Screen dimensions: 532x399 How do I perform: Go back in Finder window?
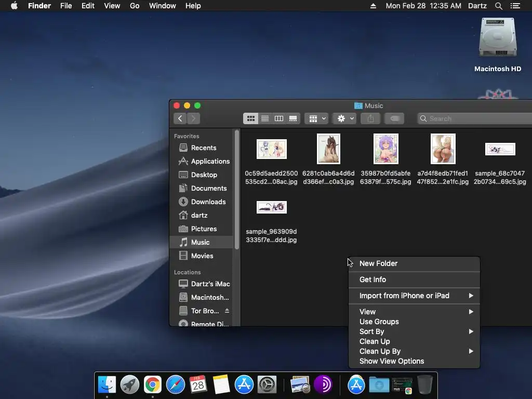pyautogui.click(x=180, y=118)
